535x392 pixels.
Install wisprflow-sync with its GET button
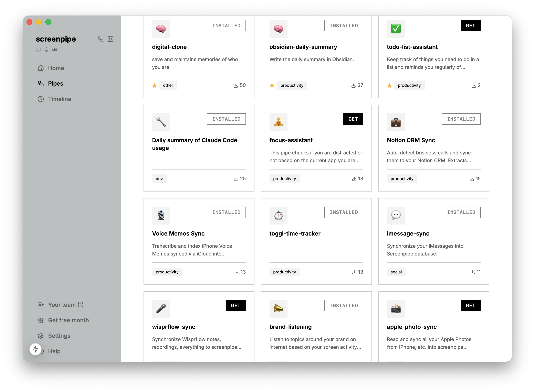235,305
